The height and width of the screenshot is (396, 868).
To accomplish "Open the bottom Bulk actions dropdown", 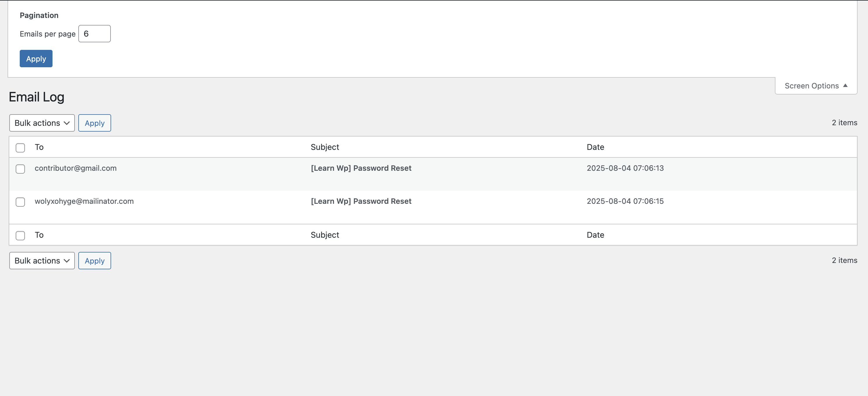I will coord(42,261).
